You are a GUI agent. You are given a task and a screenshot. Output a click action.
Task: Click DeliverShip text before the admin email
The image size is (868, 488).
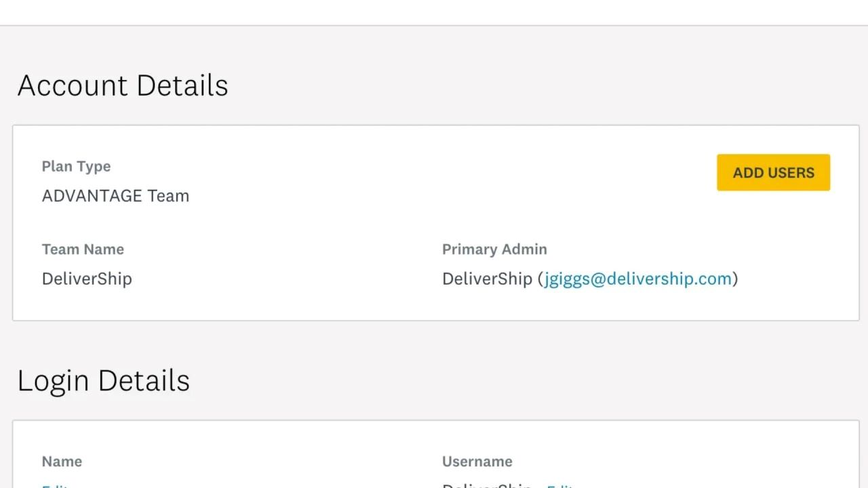487,279
